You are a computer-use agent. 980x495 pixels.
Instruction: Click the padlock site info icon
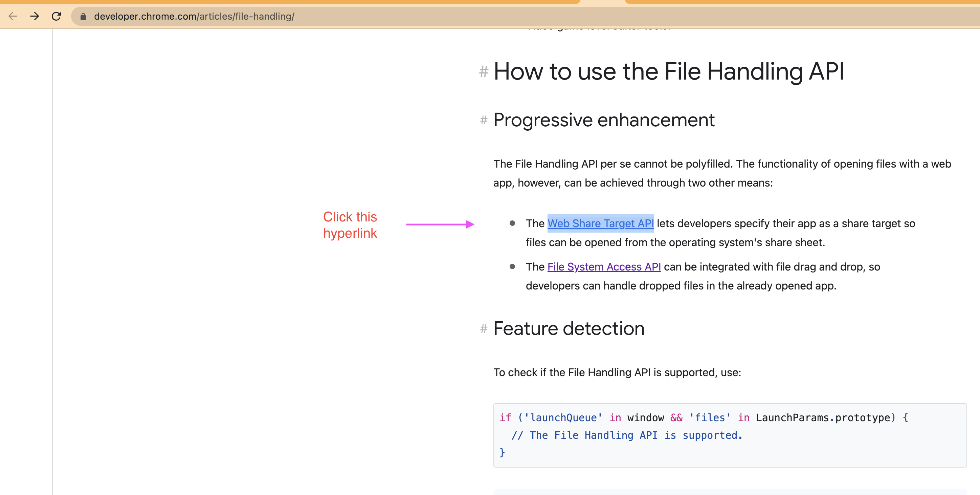click(83, 16)
